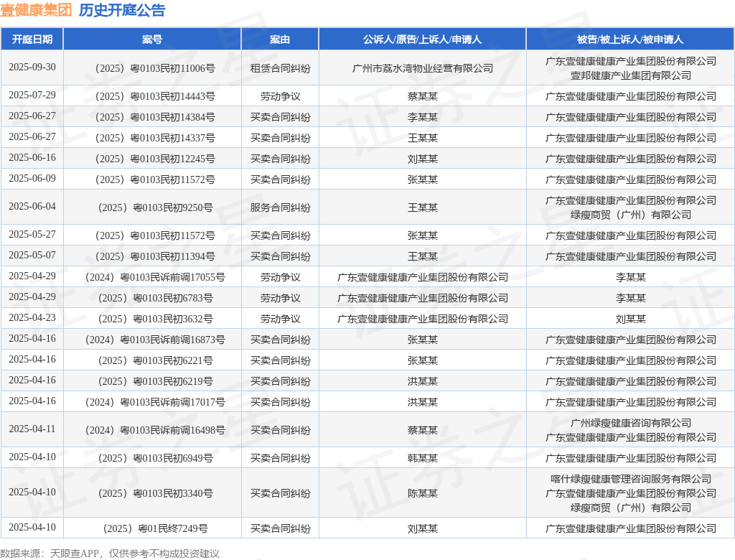The height and width of the screenshot is (560, 735).
Task: Select case number 粤0103民初14384号
Action: 155,117
